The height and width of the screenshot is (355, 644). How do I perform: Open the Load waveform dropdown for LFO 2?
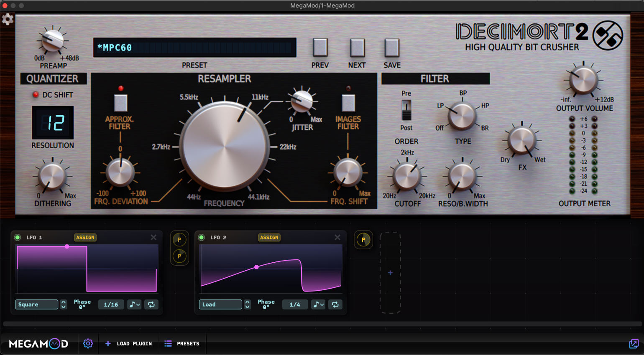220,304
